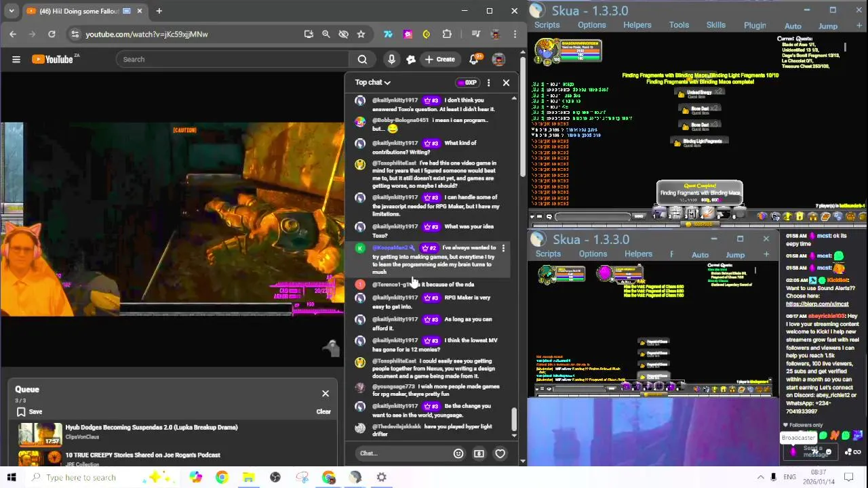The height and width of the screenshot is (488, 868).
Task: Expand Top chat mode dropdown
Action: pyautogui.click(x=373, y=83)
